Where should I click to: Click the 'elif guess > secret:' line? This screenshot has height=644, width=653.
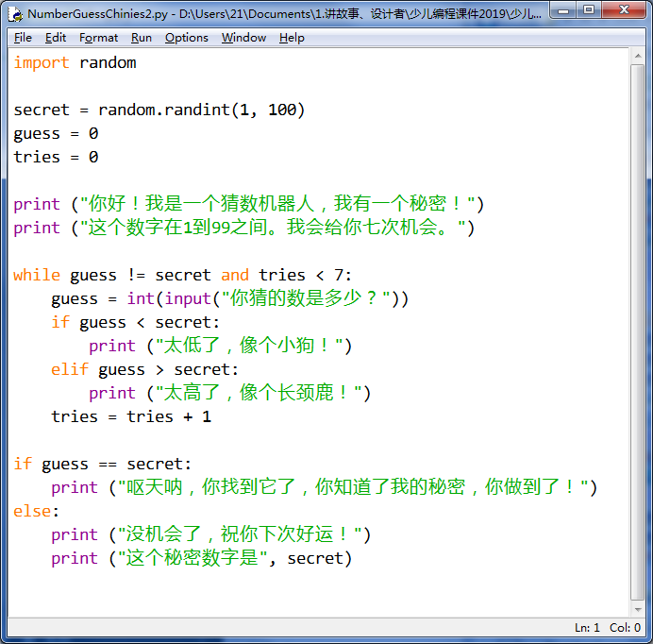click(144, 370)
